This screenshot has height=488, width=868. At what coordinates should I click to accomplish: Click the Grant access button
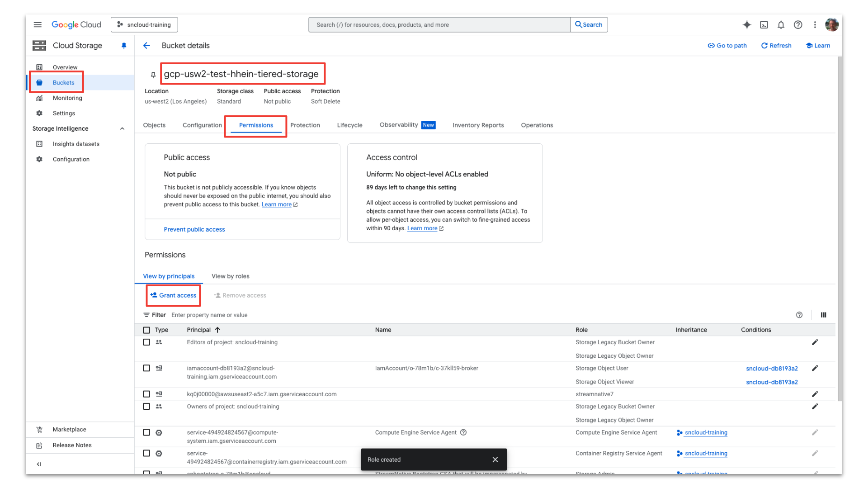coord(173,295)
